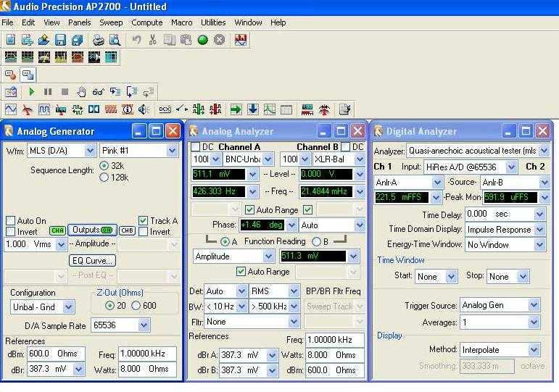The image size is (559, 392).
Task: Open the Pink #1 dropdown
Action: tap(172, 151)
